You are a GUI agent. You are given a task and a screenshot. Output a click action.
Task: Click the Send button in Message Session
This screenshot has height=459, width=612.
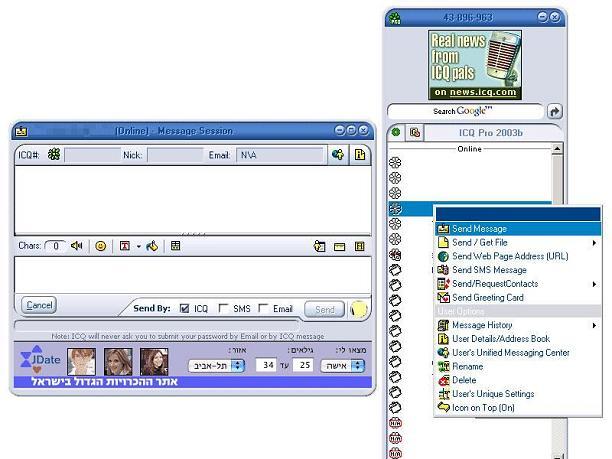tap(324, 310)
